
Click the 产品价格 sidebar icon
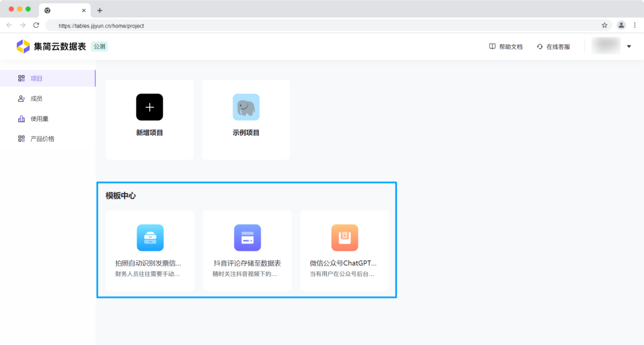(x=21, y=139)
